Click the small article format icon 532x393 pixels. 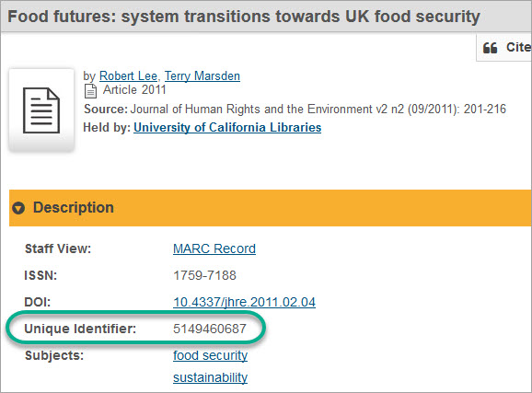tap(90, 90)
